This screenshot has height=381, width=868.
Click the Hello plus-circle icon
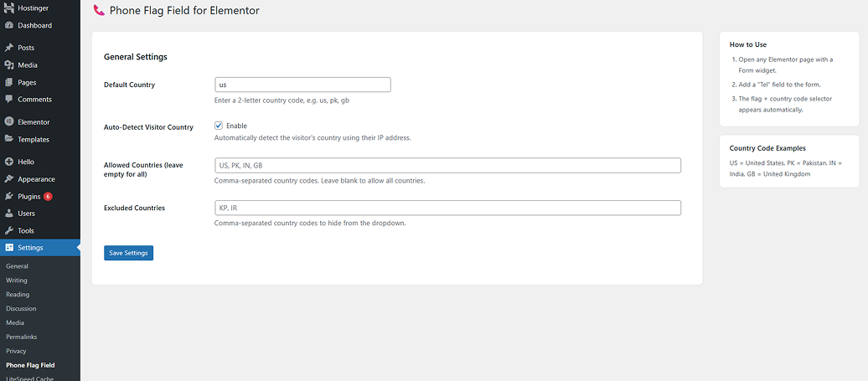9,162
